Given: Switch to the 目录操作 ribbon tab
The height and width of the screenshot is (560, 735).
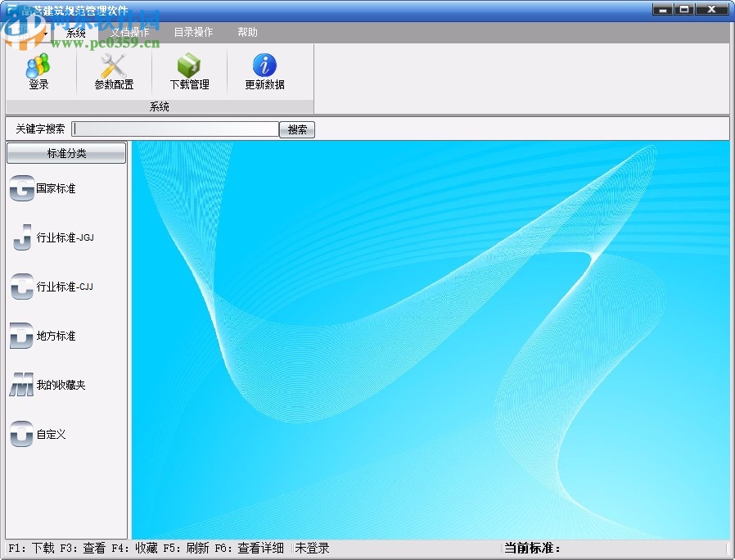Looking at the screenshot, I should click(193, 33).
